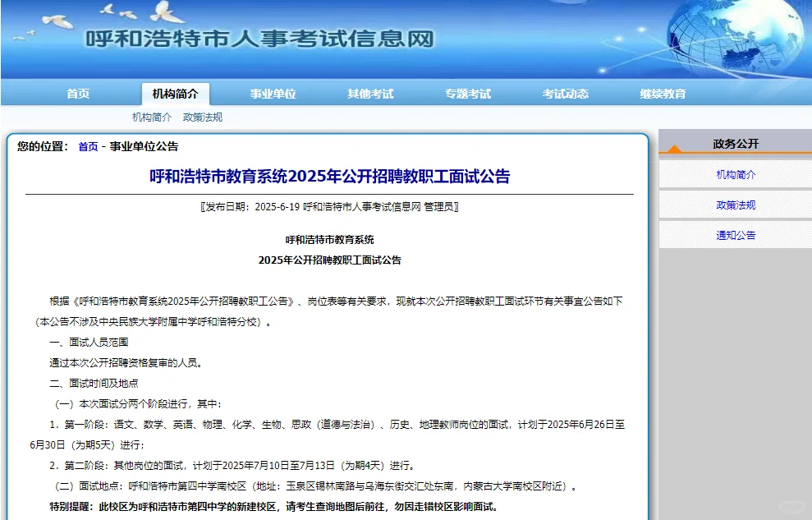Click the line （二）面试地点 呼和浩特市第四中学南校区
This screenshot has height=520, width=812.
[x=314, y=486]
